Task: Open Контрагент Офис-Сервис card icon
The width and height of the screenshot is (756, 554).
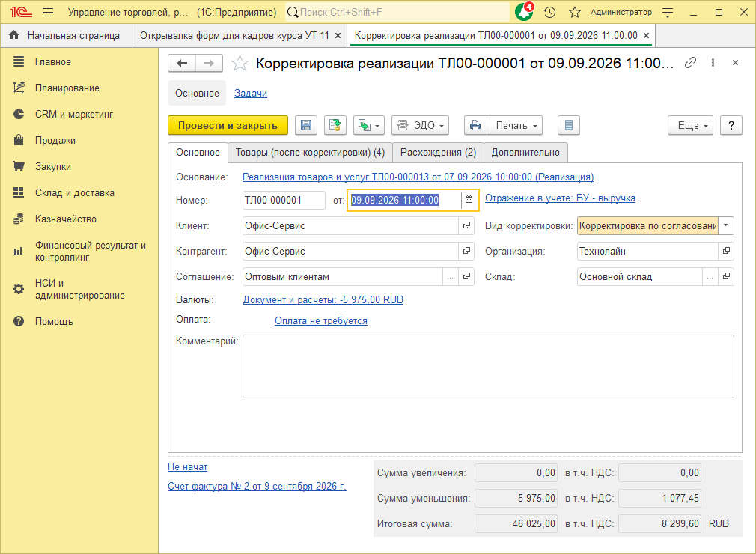Action: pyautogui.click(x=466, y=251)
